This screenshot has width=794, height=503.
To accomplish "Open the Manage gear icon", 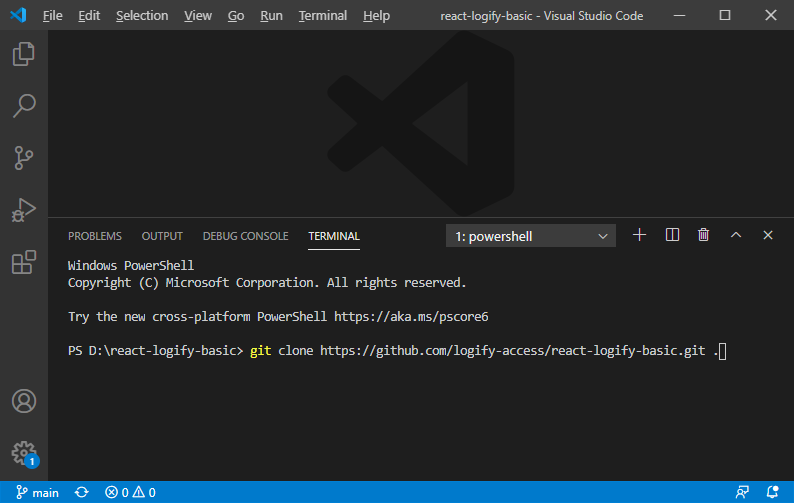I will click(x=24, y=452).
